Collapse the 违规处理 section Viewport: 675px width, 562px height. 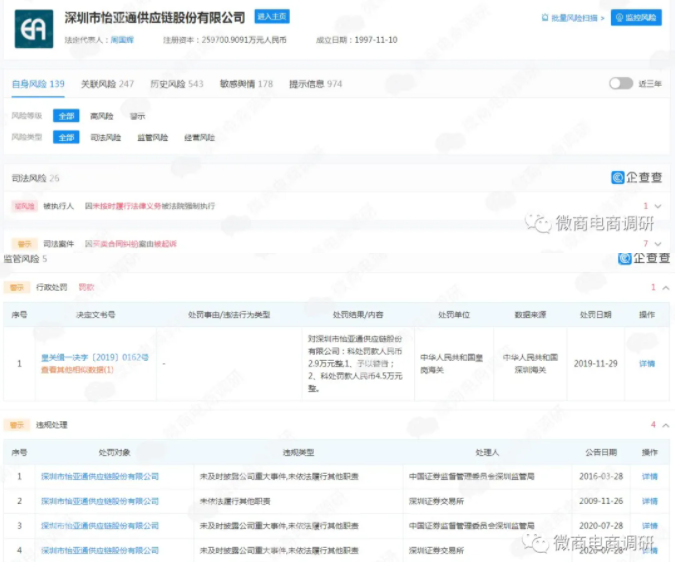(x=666, y=425)
